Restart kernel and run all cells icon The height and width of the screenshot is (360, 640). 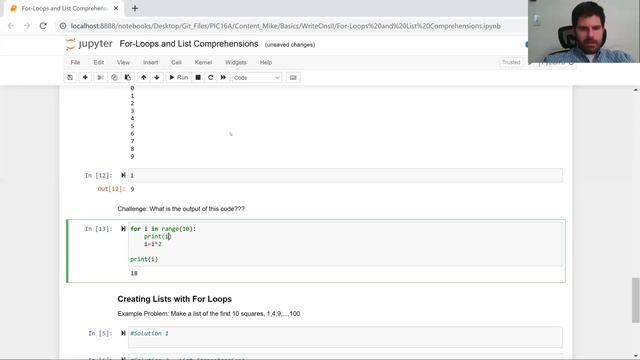point(223,78)
